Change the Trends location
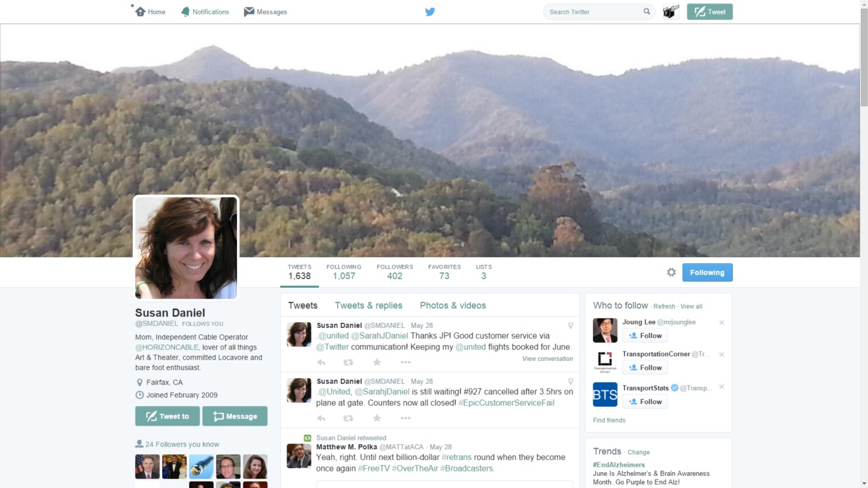The height and width of the screenshot is (488, 868). [x=639, y=452]
